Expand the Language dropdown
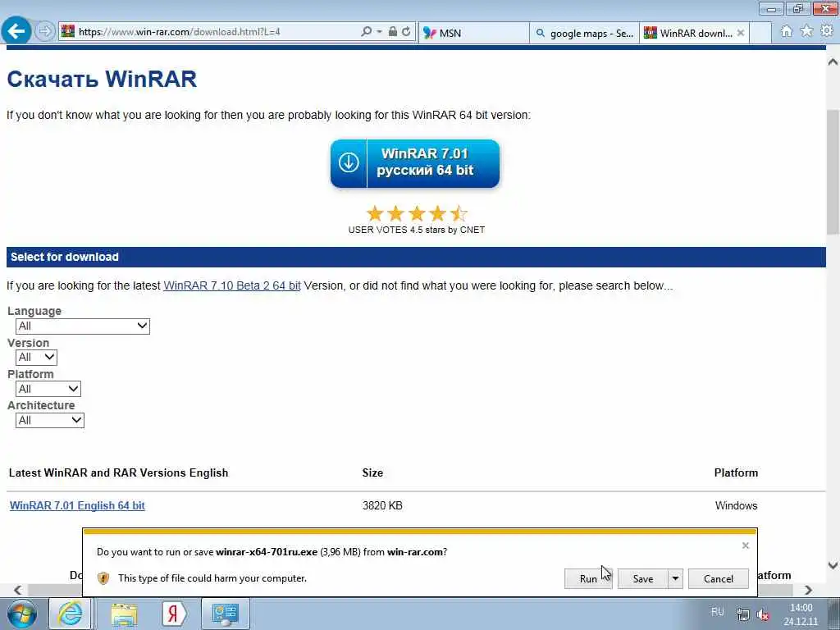 [x=83, y=326]
